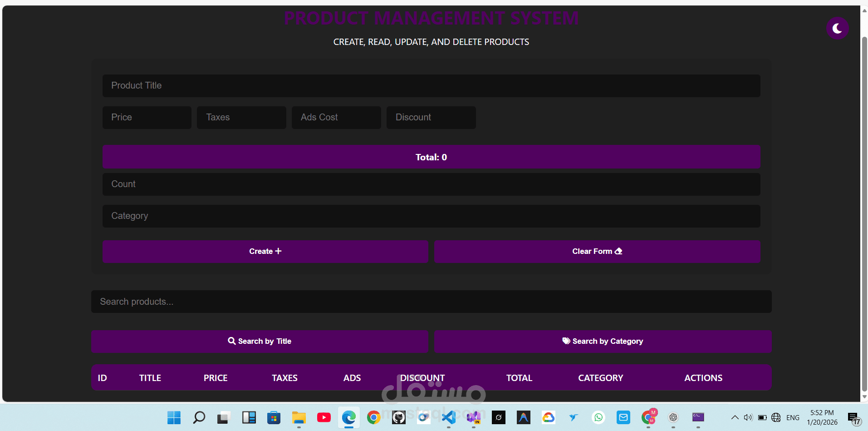Screen dimensions: 868x431
Task: Click into the Ads Cost field
Action: [x=336, y=118]
